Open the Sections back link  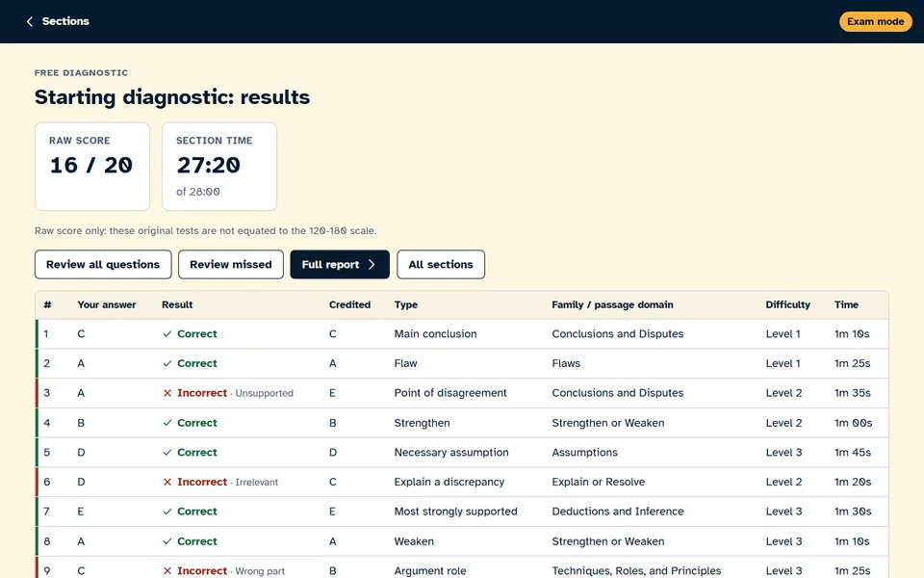57,21
